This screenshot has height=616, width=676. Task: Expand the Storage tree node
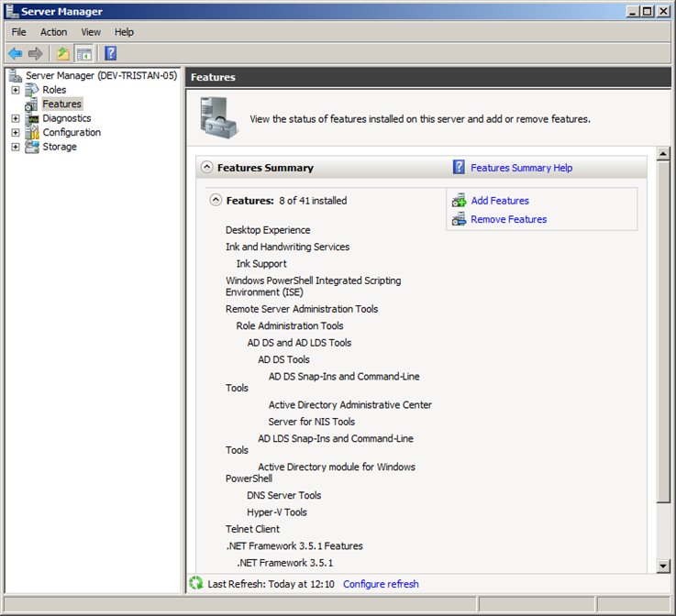click(x=16, y=147)
